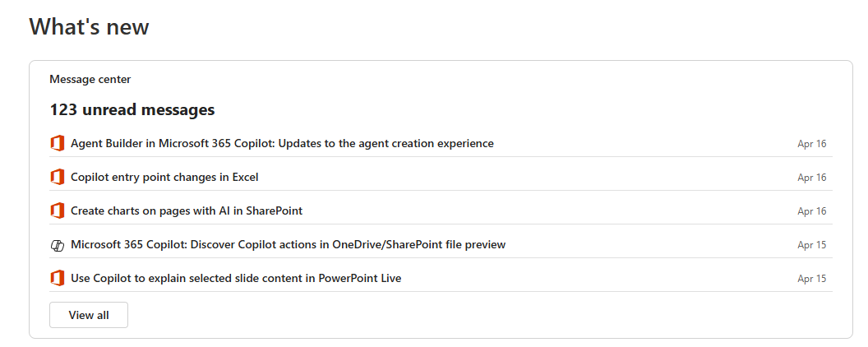Screen dimensions: 868x347
Task: Click the 'Message center' card label
Action: 90,80
